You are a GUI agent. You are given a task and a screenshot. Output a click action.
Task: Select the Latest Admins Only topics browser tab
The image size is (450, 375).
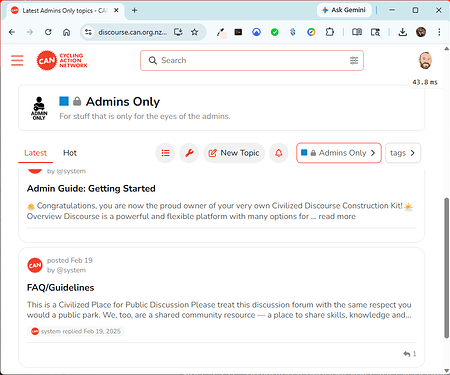(x=65, y=11)
